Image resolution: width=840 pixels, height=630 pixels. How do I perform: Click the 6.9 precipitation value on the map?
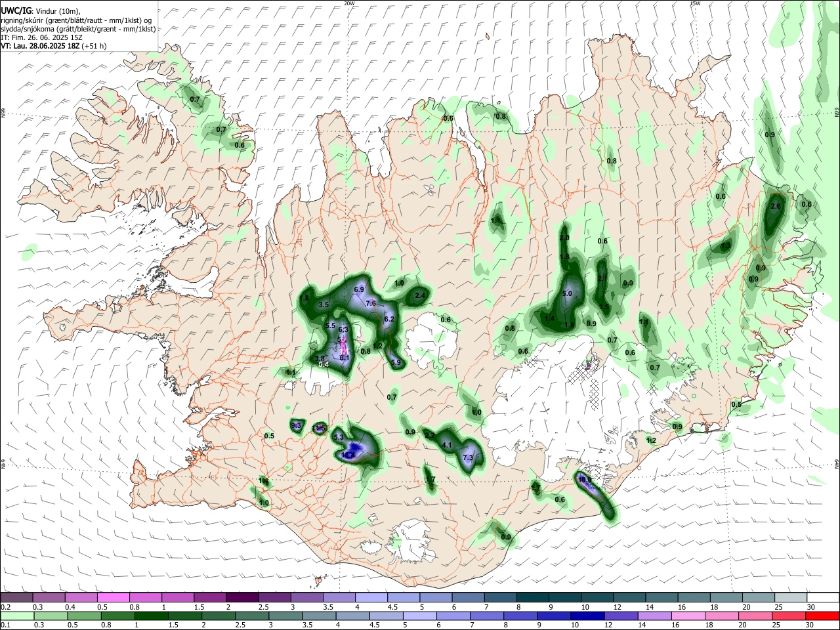[x=359, y=289]
